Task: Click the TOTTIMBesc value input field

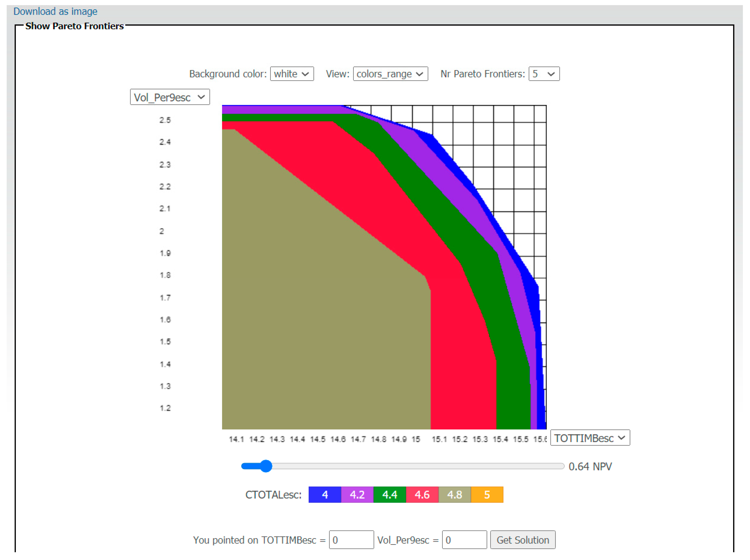Action: click(x=351, y=540)
